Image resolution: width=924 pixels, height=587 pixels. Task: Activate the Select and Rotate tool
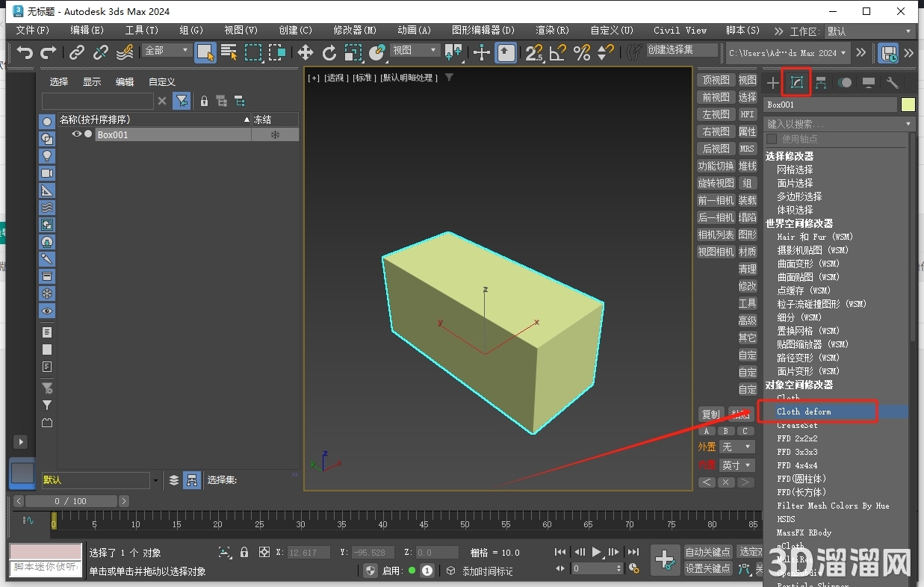click(x=329, y=52)
